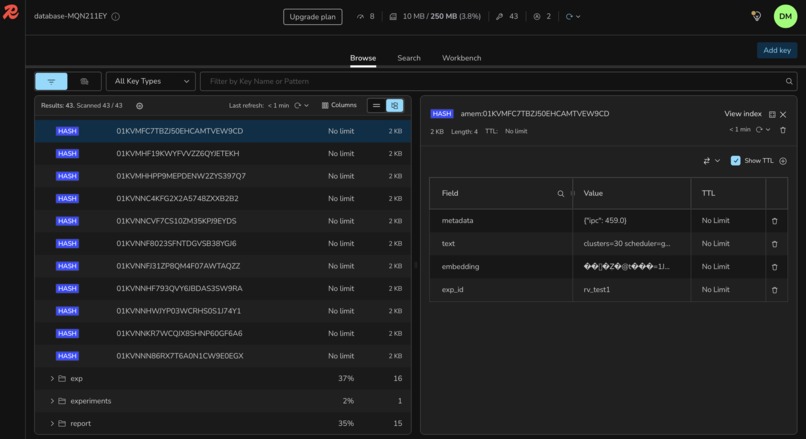Delete the embedding field
The image size is (806, 439).
click(x=775, y=267)
